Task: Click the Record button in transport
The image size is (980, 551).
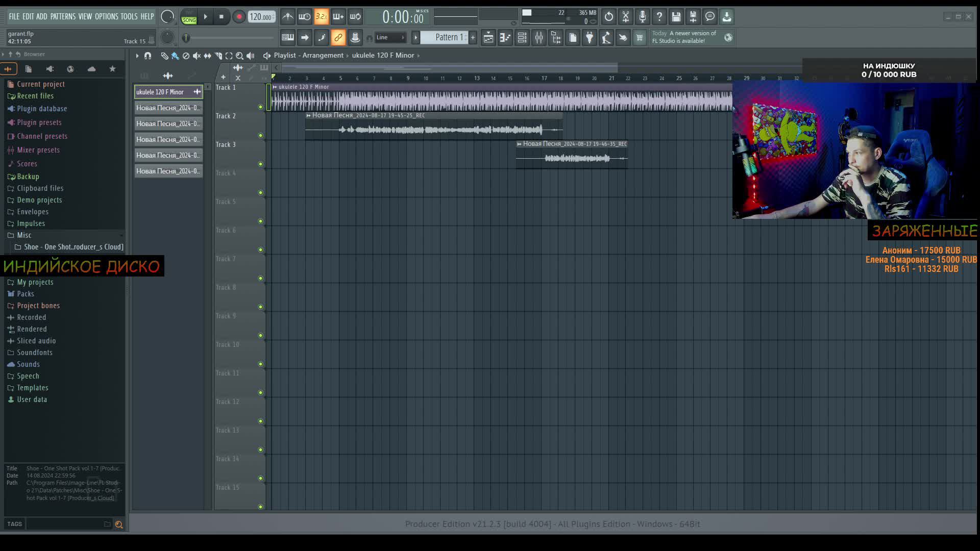Action: (239, 17)
